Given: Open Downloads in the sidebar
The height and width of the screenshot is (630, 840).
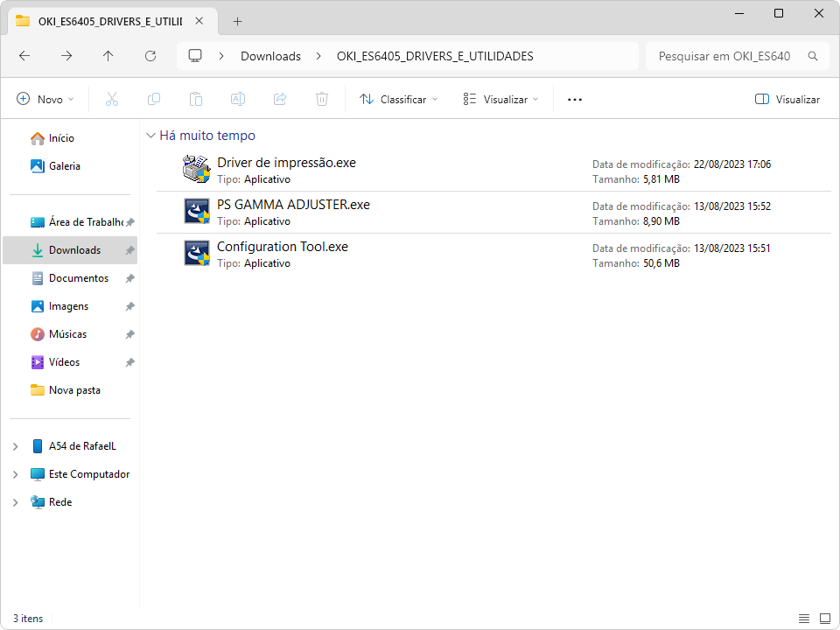Looking at the screenshot, I should pos(70,250).
